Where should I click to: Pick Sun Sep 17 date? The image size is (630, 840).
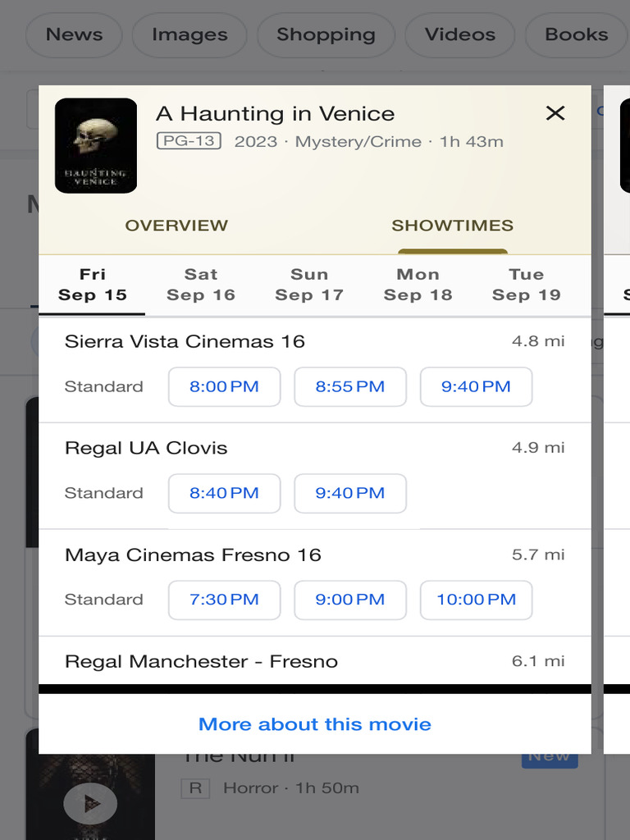coord(309,285)
